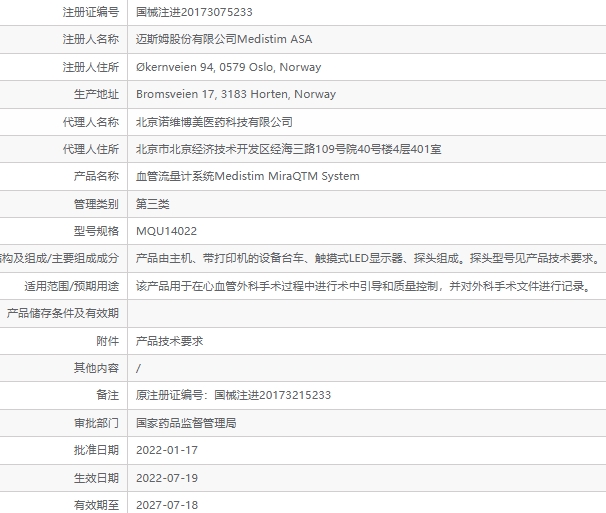Image resolution: width=606 pixels, height=513 pixels.
Task: Click address Økernveien 94, 0579 Oslo, Norway
Action: point(228,67)
